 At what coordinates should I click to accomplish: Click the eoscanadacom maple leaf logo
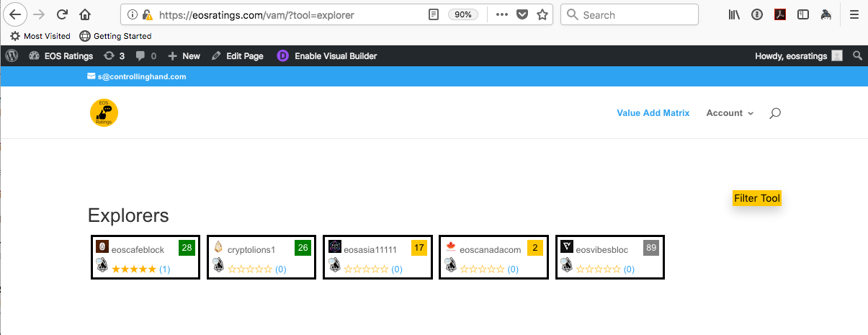(x=451, y=246)
